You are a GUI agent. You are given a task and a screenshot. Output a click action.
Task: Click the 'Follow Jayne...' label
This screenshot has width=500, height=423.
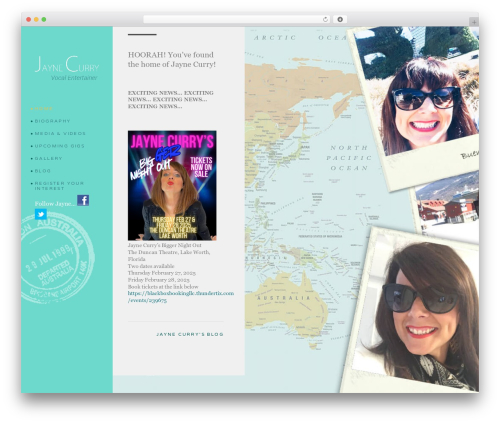pos(55,204)
